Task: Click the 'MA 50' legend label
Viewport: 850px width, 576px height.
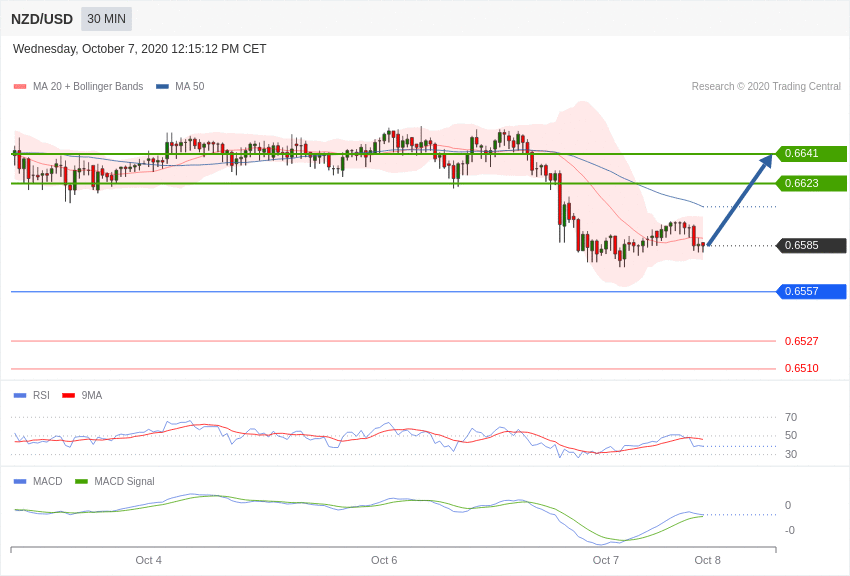Action: point(190,86)
